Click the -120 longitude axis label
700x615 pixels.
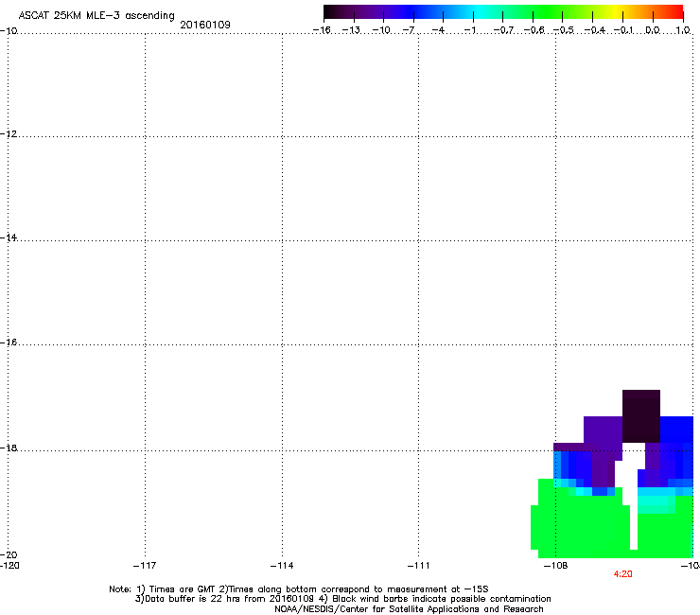coord(9,566)
